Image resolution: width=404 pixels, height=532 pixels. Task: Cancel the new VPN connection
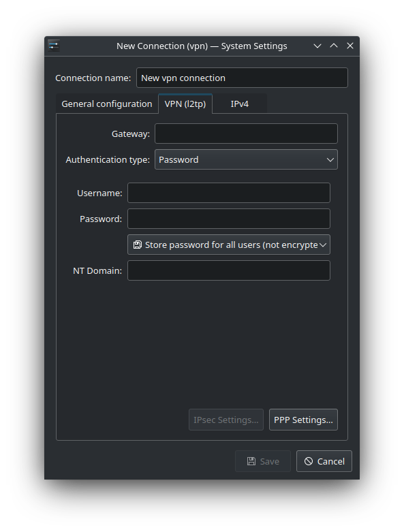[324, 461]
